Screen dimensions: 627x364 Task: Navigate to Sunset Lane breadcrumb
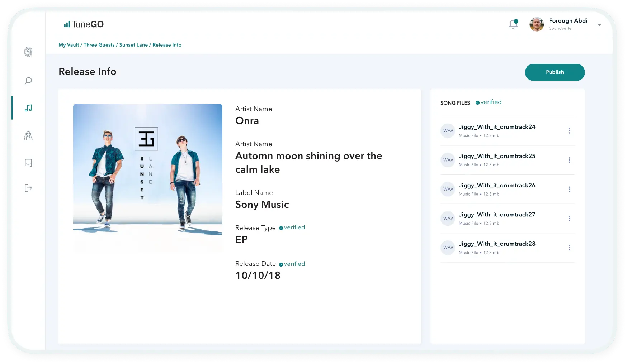pos(133,45)
